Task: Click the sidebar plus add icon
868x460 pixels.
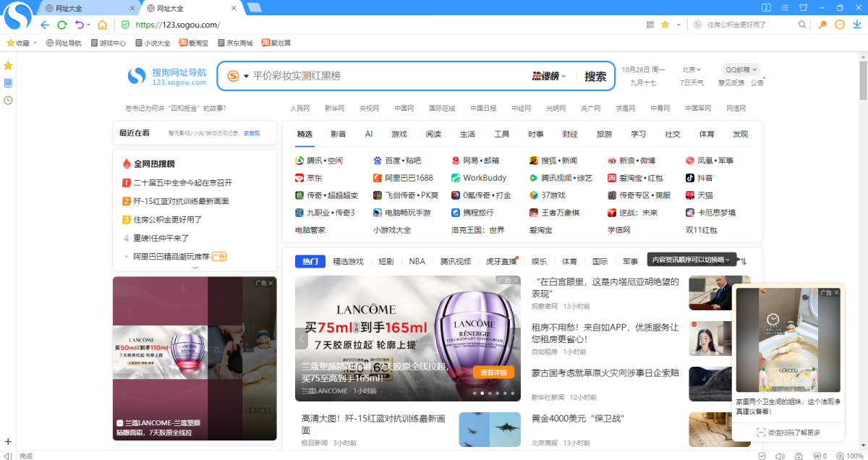Action: 8,441
